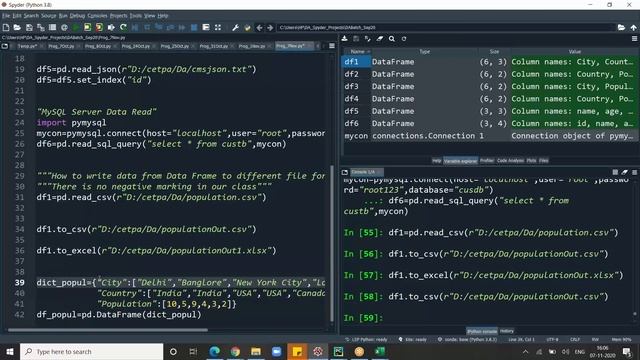Browse tabs icon in editor
This screenshot has width=640, height=360.
point(5,46)
